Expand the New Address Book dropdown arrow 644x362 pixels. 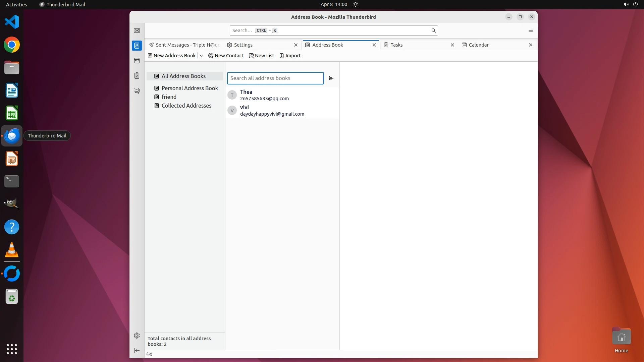click(x=201, y=56)
